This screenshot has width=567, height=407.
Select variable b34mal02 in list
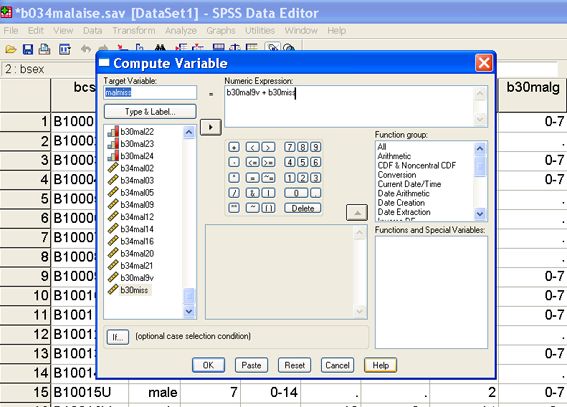137,168
